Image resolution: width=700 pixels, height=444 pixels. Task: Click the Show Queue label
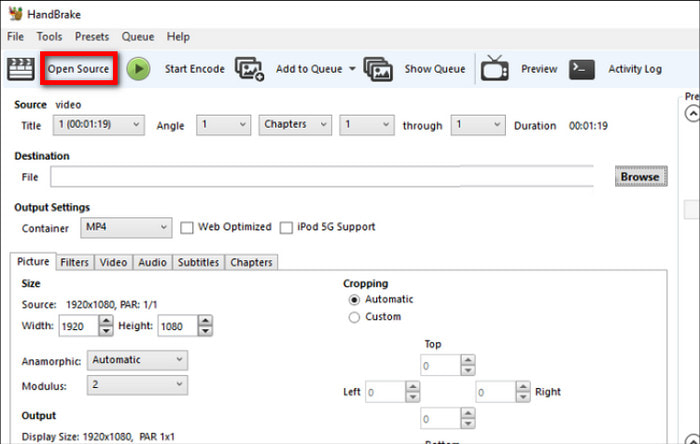pos(435,69)
